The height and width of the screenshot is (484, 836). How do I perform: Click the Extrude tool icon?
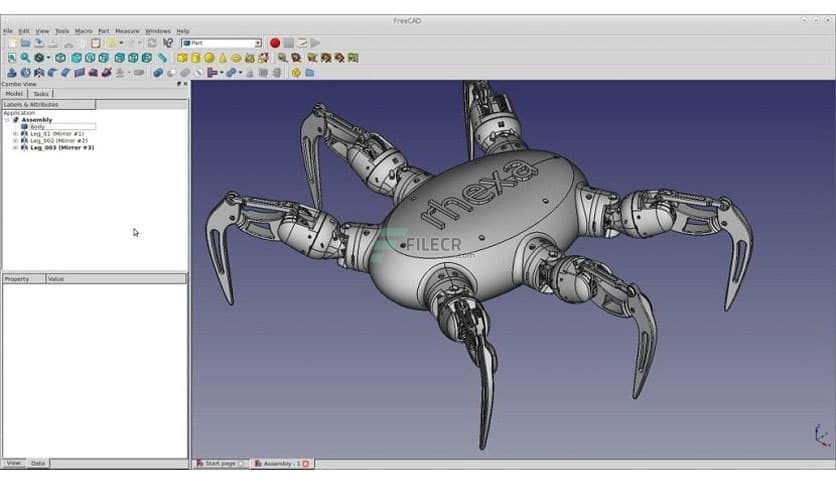[x=12, y=72]
